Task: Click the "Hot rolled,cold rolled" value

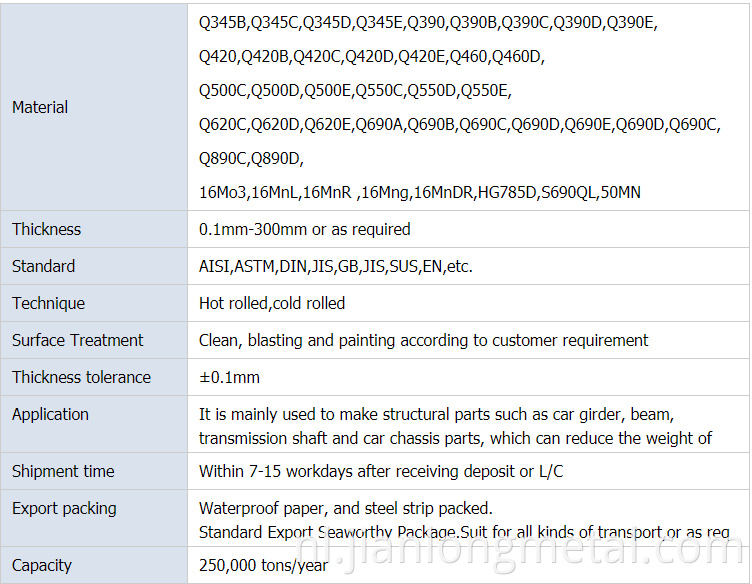Action: 272,303
